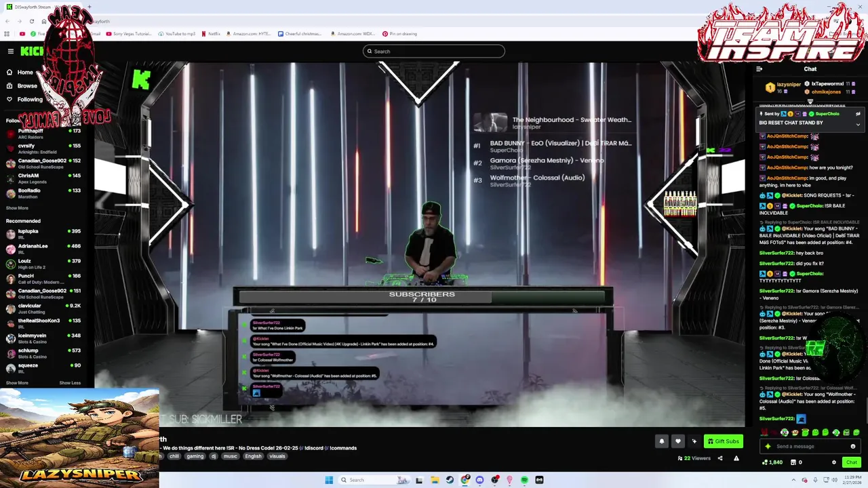Reload the browser page
This screenshot has height=488, width=868.
point(31,22)
